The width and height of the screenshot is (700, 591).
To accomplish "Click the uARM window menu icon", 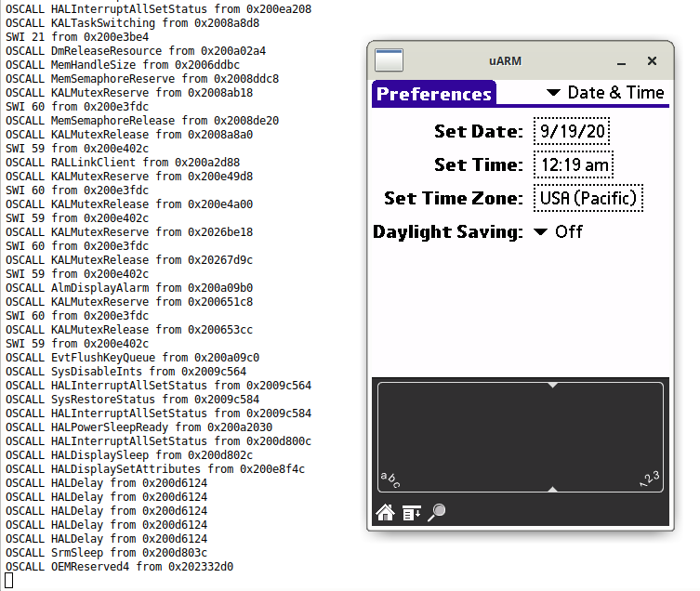I will click(389, 60).
